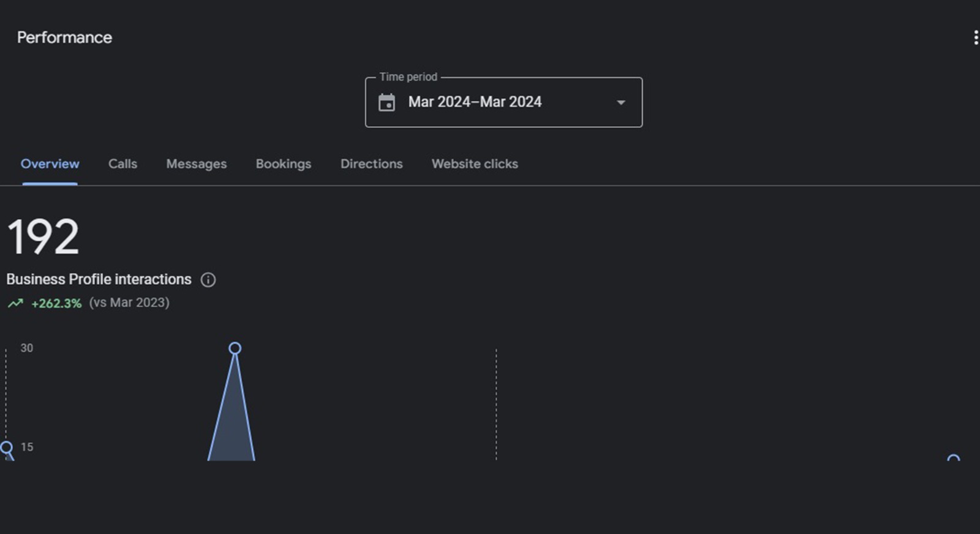Screen dimensions: 980x534
Task: Click the 192 interactions total
Action: (43, 237)
